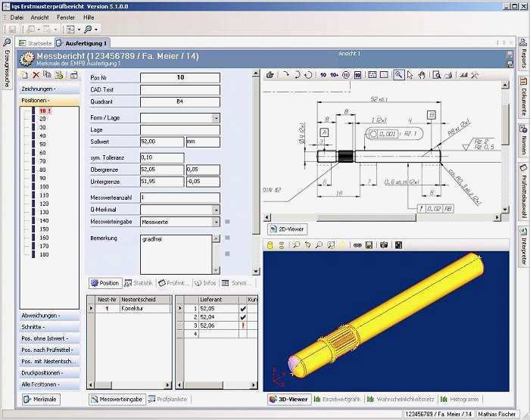
Task: Click the print icon in drawing toolbar
Action: coord(448,75)
